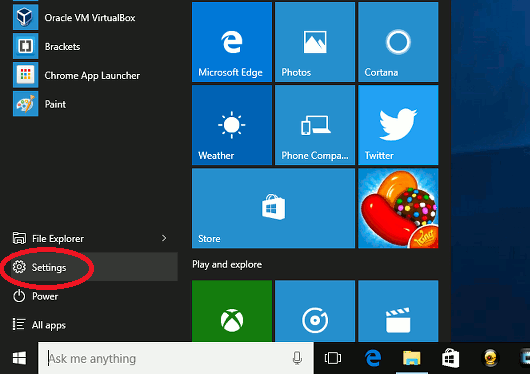Viewport: 530px width, 374px height.
Task: Open the Microsoft Edge tile
Action: click(x=232, y=42)
